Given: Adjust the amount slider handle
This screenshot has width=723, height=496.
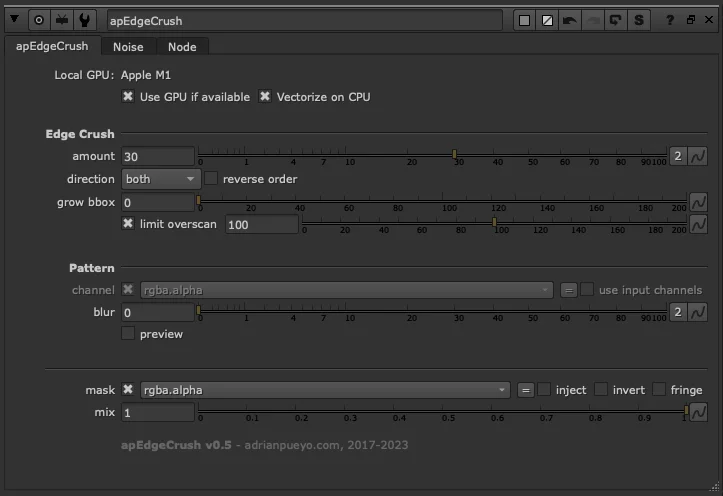Looking at the screenshot, I should tap(454, 154).
